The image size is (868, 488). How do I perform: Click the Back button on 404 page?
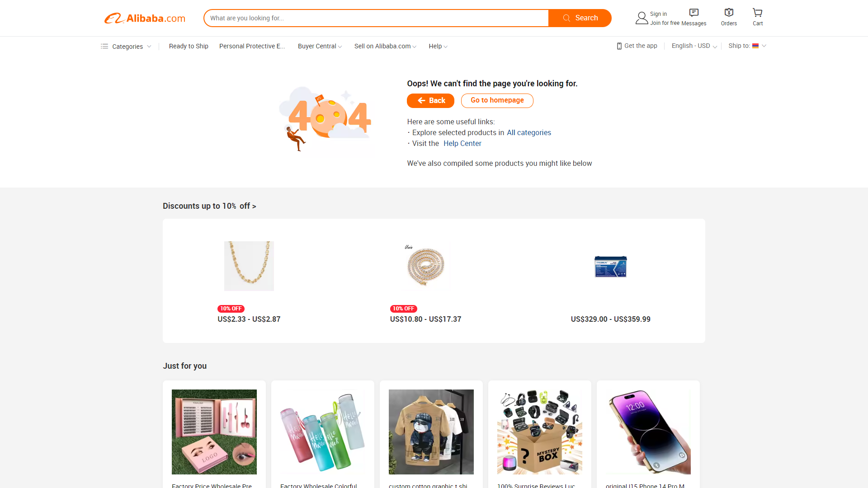(430, 100)
